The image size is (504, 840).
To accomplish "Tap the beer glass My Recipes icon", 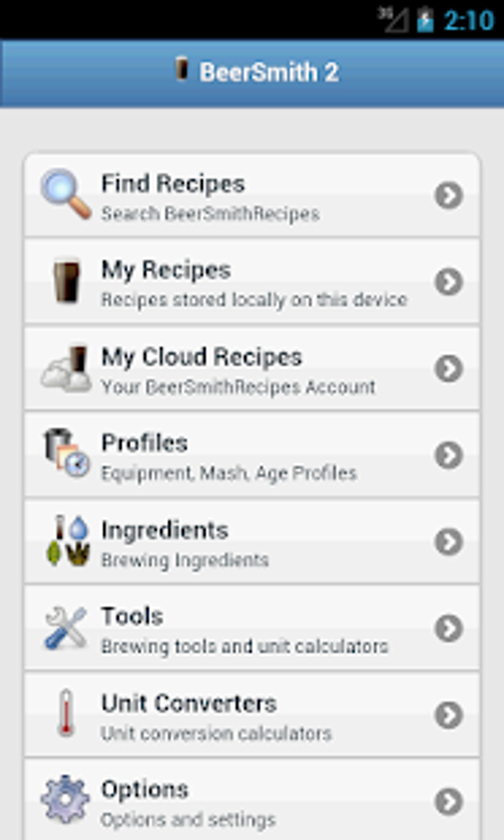I will 67,280.
